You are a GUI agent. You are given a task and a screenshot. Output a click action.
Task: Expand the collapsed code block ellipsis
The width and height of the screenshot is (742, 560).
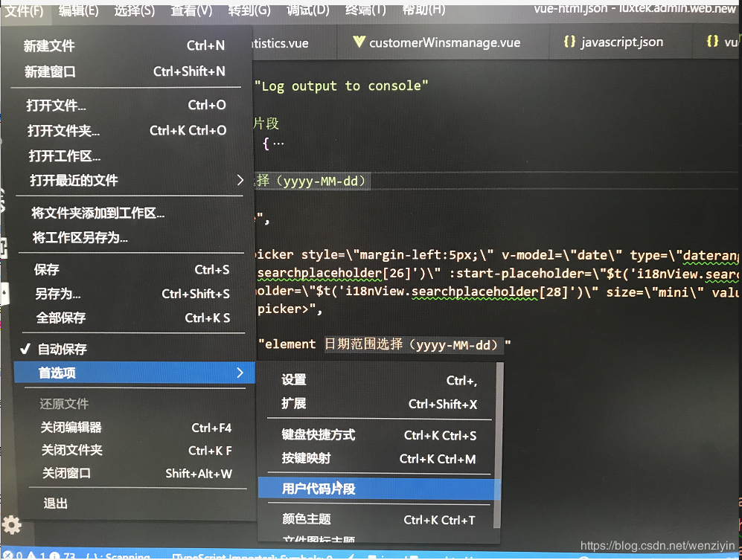coord(278,143)
